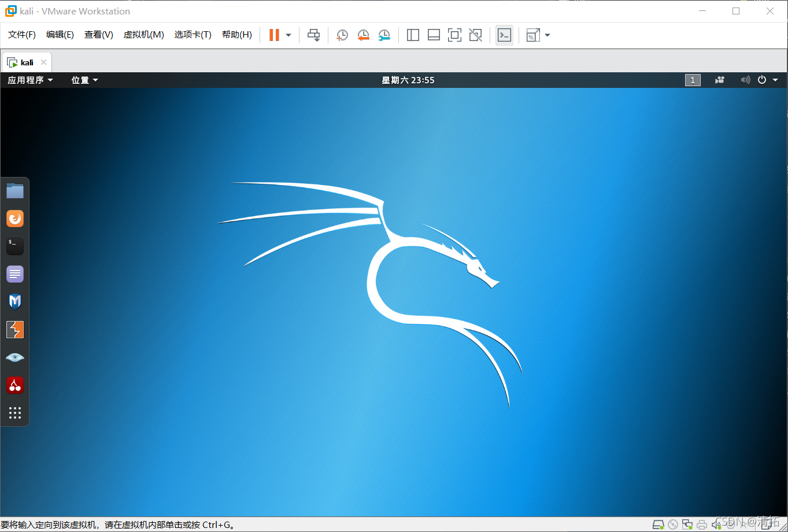This screenshot has width=788, height=532.
Task: Open the 应用程序 menu in Kali
Action: (x=30, y=80)
